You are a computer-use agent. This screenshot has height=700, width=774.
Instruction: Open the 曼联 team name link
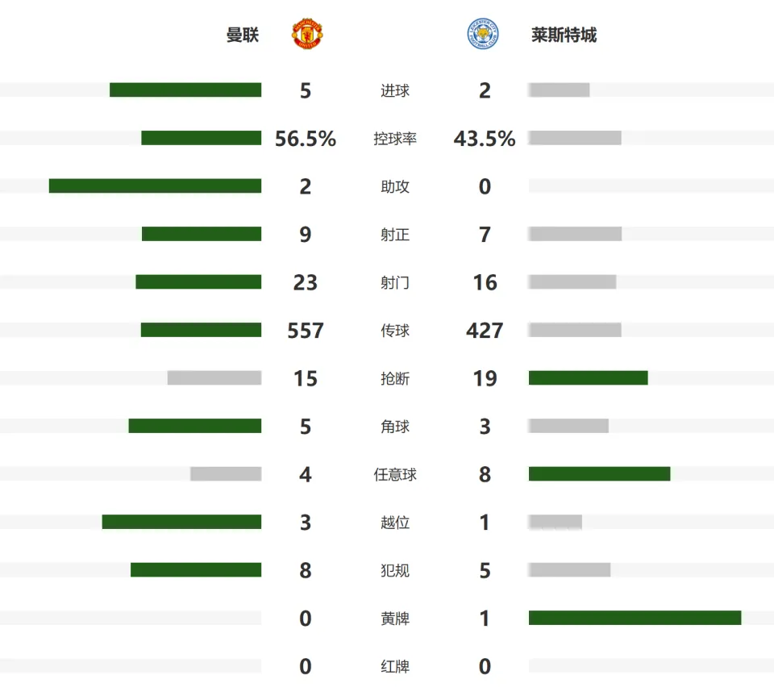243,35
